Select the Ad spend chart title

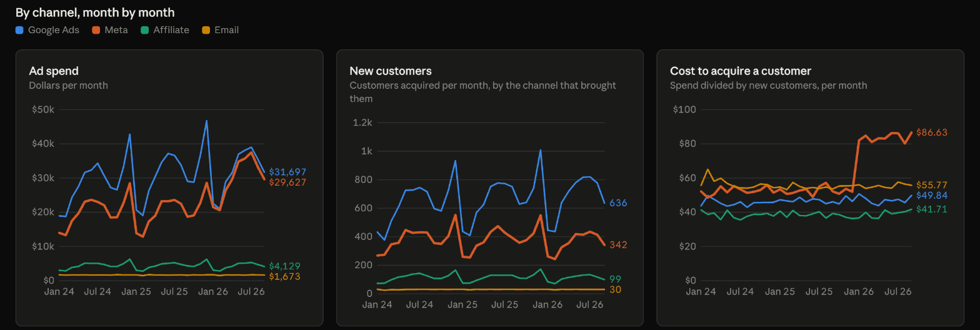54,71
